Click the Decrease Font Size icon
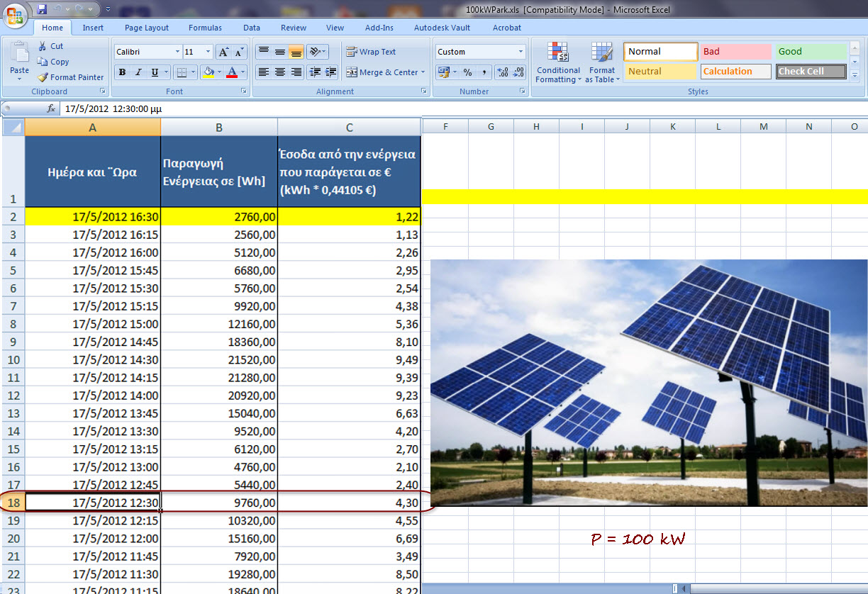This screenshot has width=868, height=594. point(239,52)
